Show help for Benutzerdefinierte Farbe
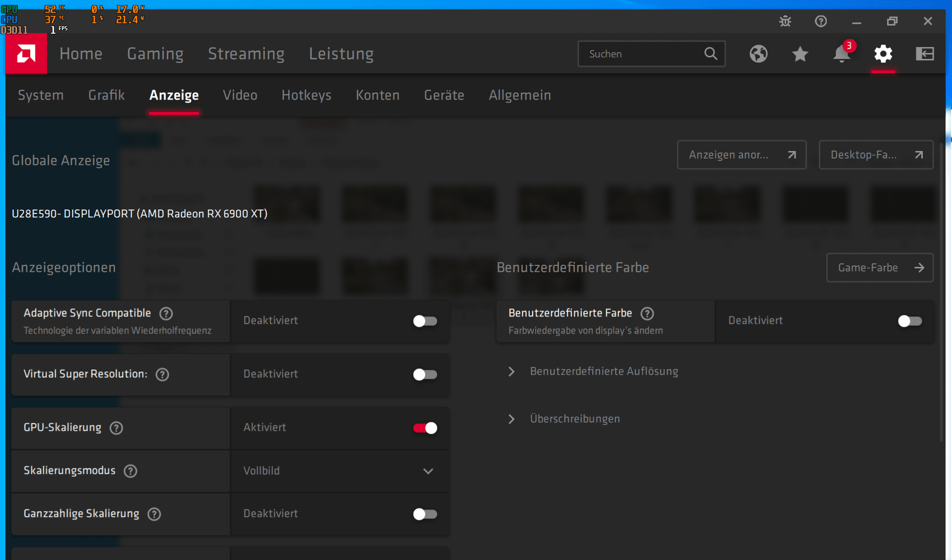The image size is (952, 560). (x=647, y=313)
